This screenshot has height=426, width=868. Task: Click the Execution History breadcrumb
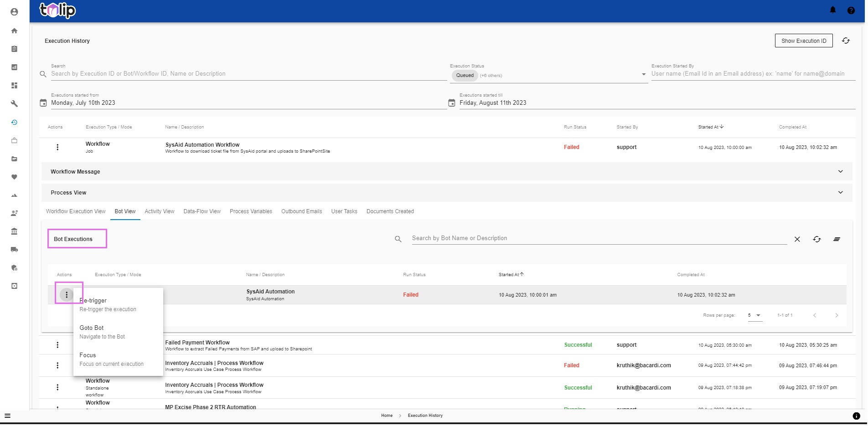(425, 416)
